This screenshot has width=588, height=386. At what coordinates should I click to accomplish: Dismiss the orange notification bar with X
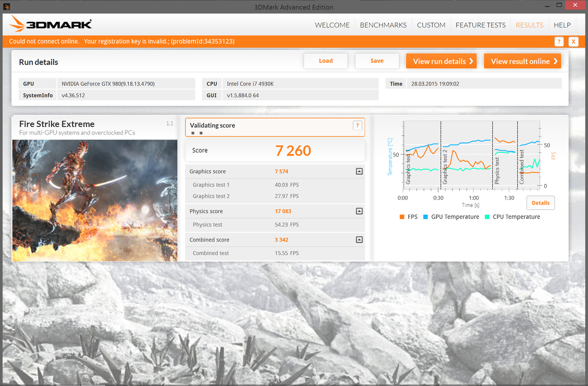(573, 41)
